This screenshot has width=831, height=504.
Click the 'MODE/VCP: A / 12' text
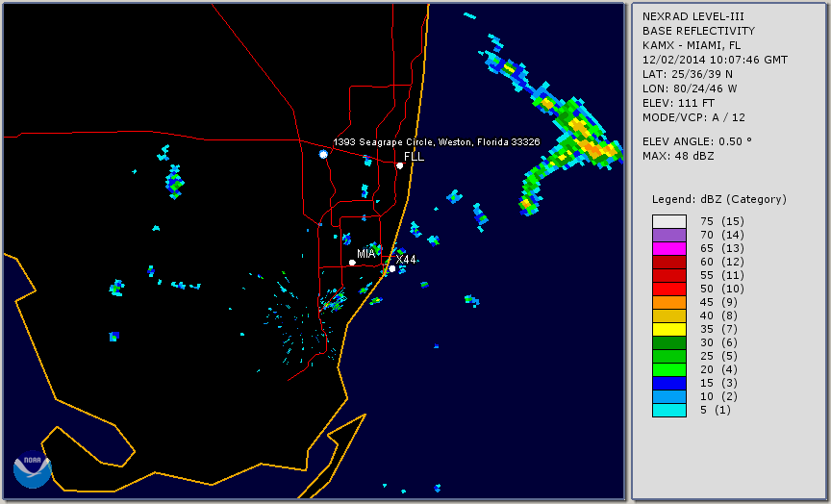[x=693, y=117]
